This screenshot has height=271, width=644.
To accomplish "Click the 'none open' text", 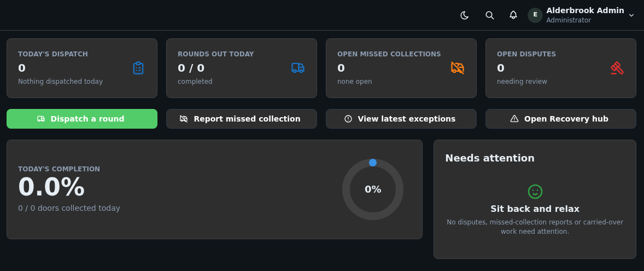I will 354,82.
